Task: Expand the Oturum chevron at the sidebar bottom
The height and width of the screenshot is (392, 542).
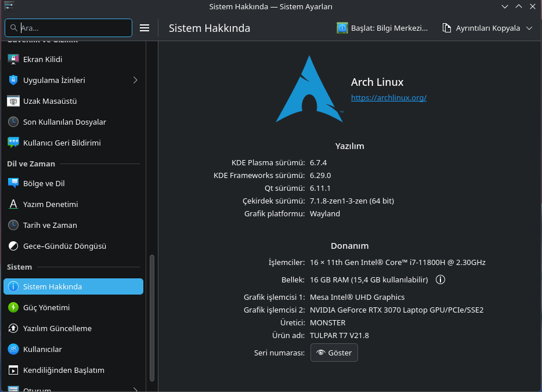Action: (135, 389)
